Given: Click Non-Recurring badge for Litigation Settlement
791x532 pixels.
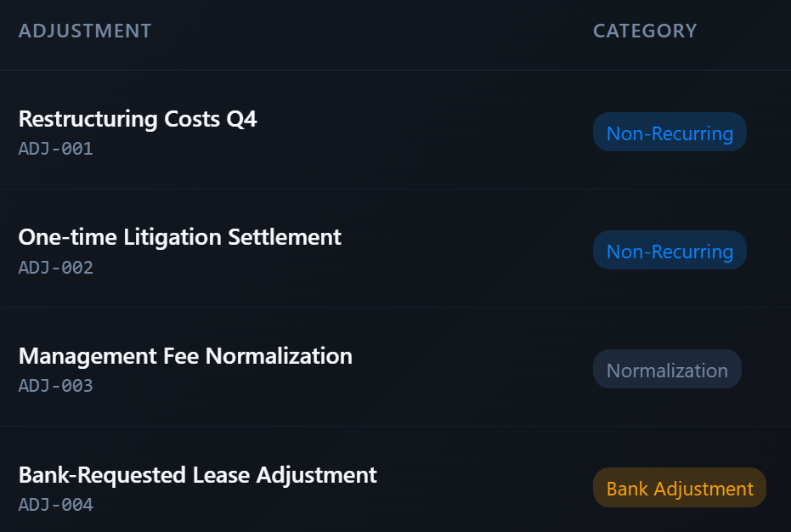Looking at the screenshot, I should coord(670,252).
